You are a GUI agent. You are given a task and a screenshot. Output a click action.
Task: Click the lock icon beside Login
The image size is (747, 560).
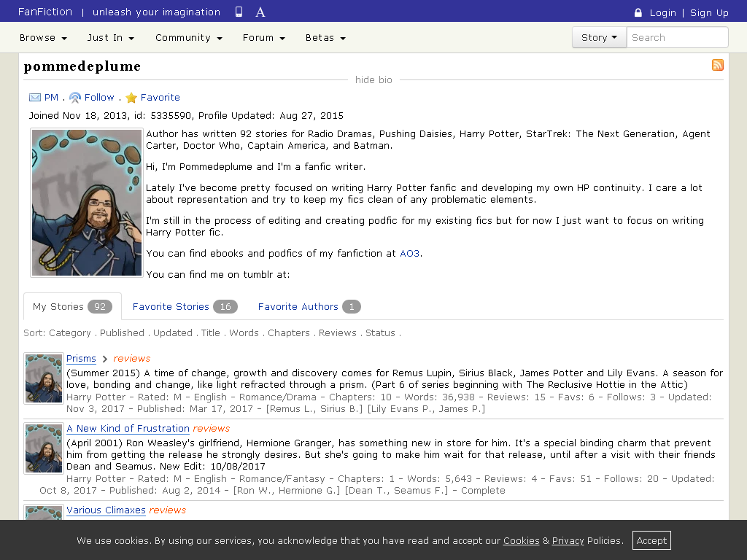[638, 12]
